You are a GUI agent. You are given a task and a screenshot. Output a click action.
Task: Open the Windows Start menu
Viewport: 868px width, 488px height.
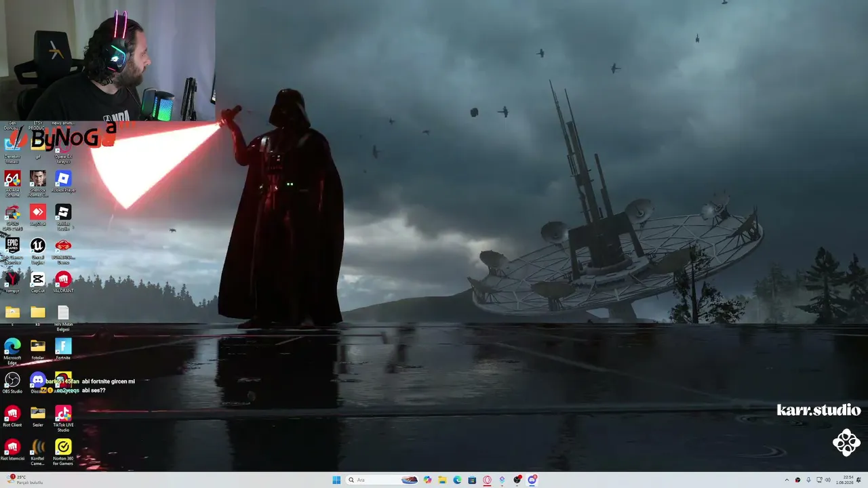pyautogui.click(x=336, y=480)
